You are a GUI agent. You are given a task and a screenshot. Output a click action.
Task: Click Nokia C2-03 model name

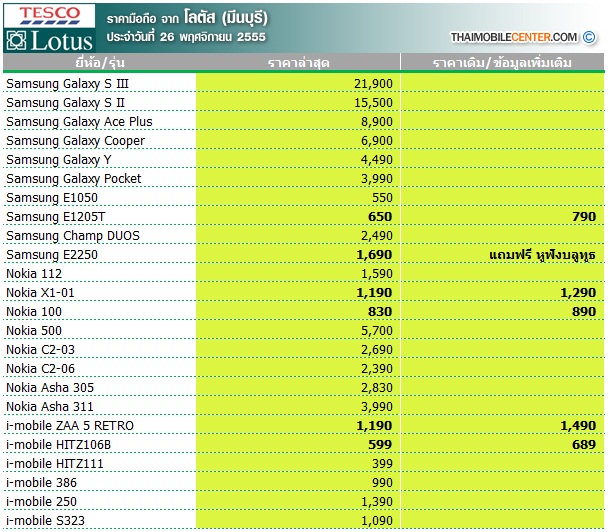[x=40, y=349]
